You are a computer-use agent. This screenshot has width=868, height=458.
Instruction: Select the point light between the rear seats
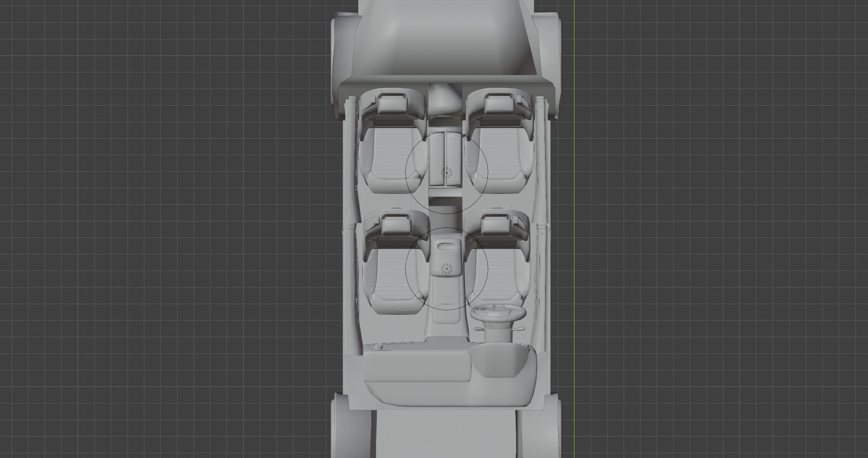click(447, 172)
